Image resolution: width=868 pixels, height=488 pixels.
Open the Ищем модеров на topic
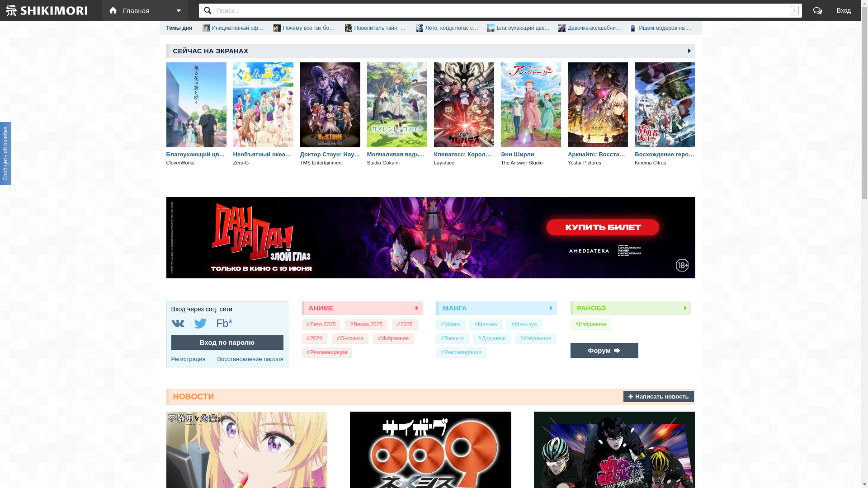pyautogui.click(x=660, y=28)
